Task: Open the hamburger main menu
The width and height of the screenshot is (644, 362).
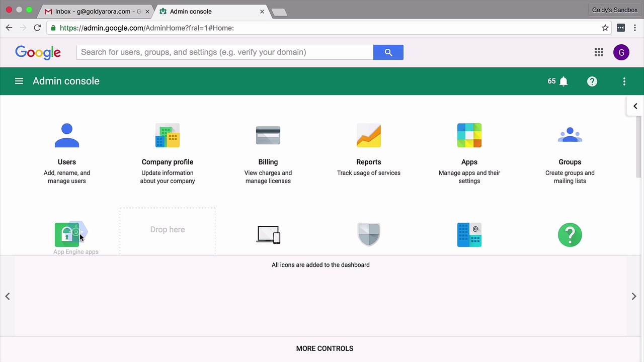Action: pos(19,81)
